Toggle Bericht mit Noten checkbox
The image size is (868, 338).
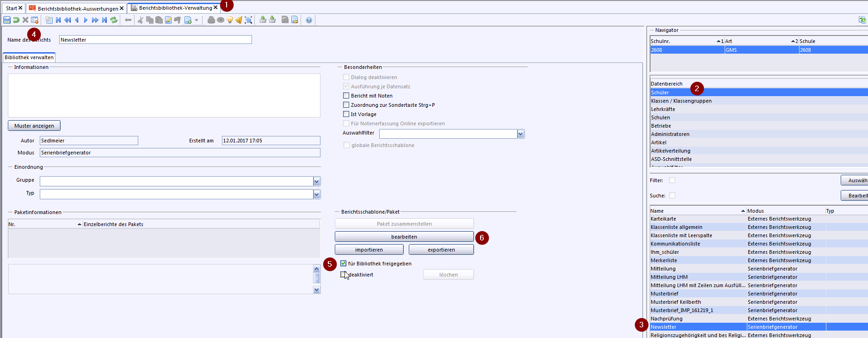tap(346, 96)
